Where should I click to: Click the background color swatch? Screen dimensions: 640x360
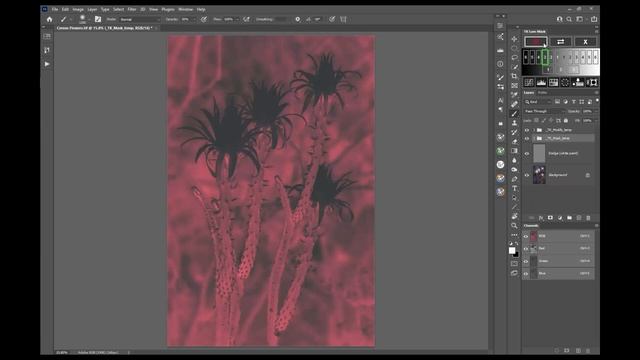tap(516, 255)
